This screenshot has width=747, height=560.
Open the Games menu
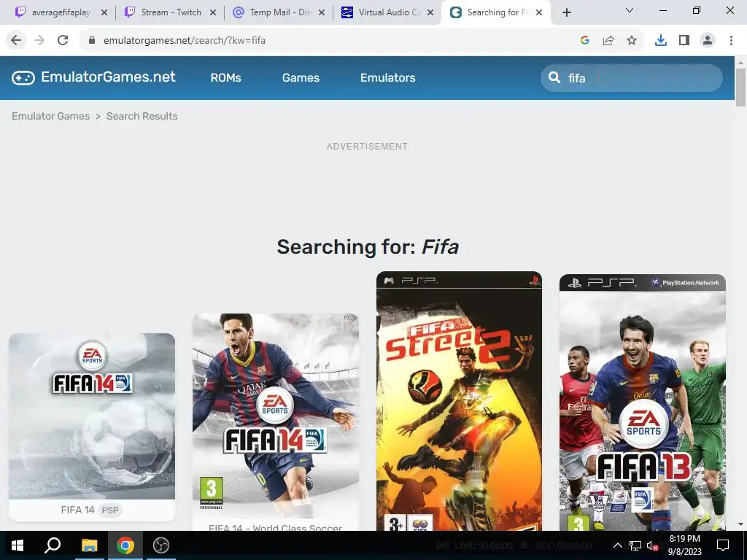pos(301,77)
